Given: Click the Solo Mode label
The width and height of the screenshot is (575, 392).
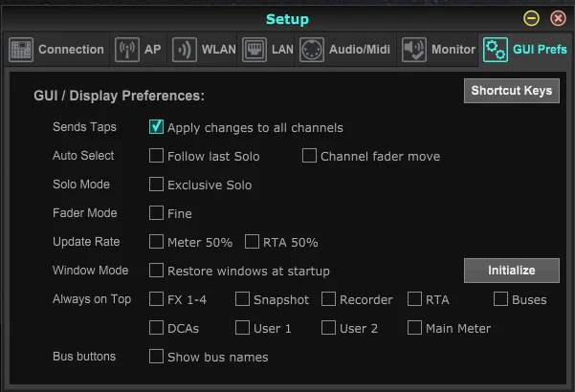Looking at the screenshot, I should pyautogui.click(x=81, y=184).
